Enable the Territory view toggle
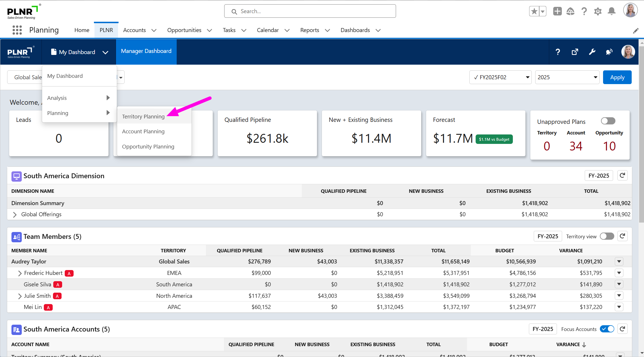644x357 pixels. [x=607, y=236]
